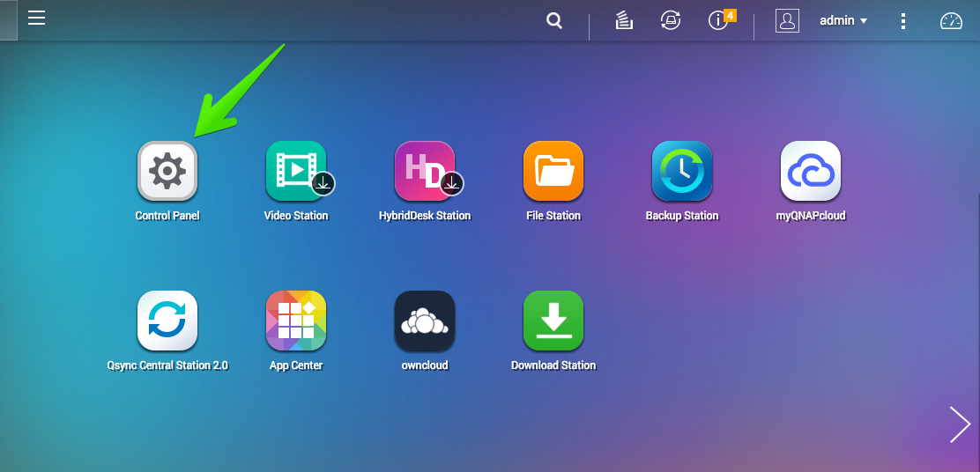
Task: Launch App Center
Action: pos(296,321)
